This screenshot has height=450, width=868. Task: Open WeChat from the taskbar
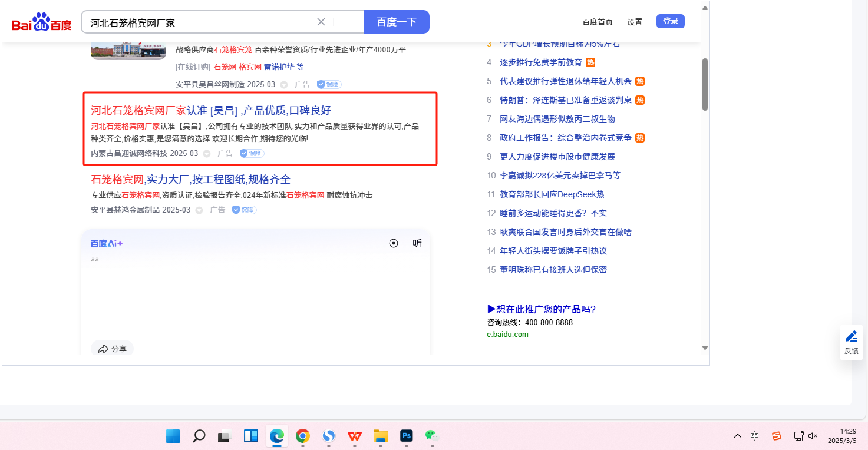coord(432,436)
